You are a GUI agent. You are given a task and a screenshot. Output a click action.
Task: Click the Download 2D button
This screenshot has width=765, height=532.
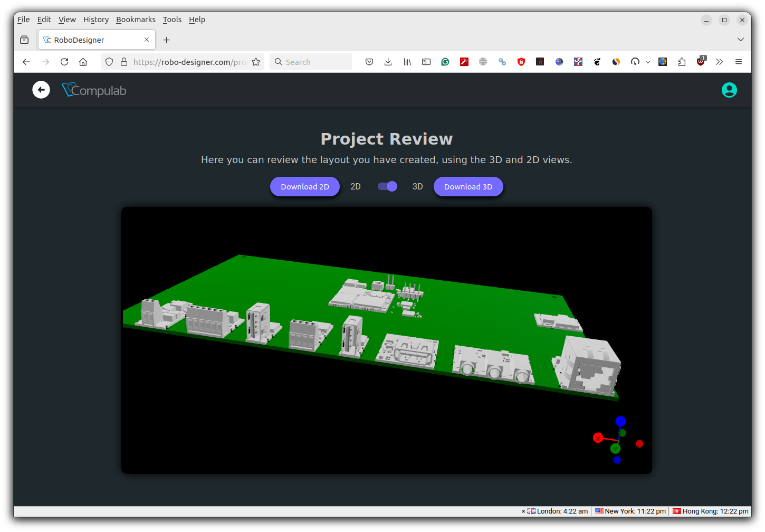[305, 186]
